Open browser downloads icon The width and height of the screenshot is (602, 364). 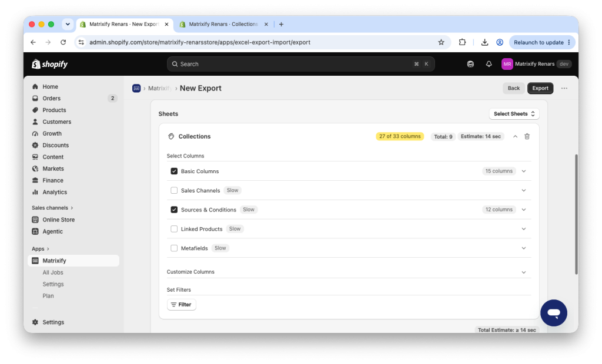tap(484, 42)
